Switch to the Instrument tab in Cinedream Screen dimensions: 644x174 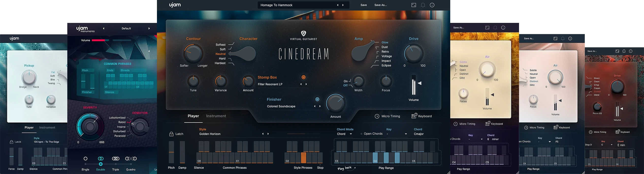(216, 116)
